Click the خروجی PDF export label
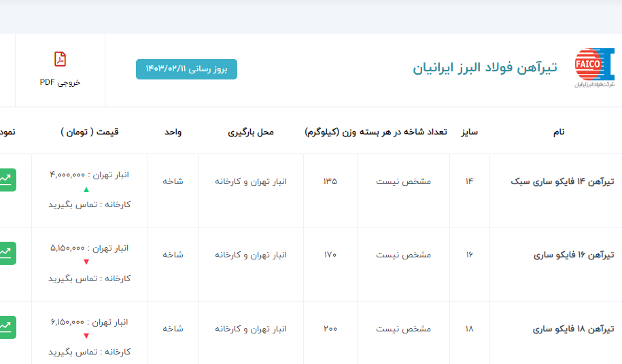This screenshot has width=622, height=364. [x=60, y=82]
